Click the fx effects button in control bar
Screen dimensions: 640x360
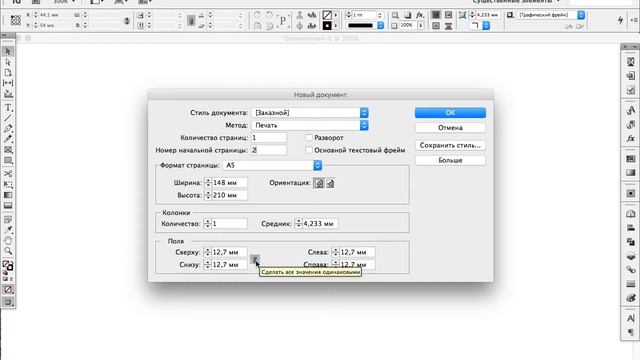click(x=420, y=15)
